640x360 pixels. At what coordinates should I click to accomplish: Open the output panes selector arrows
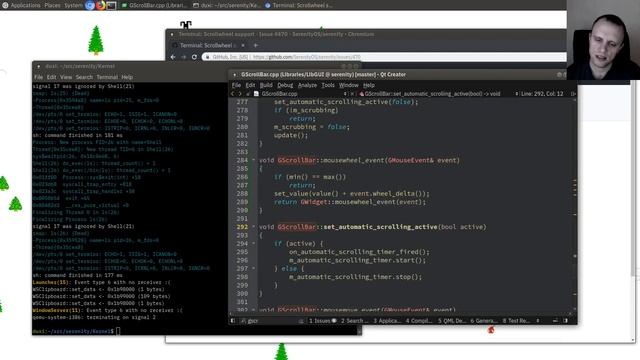pyautogui.click(x=538, y=321)
